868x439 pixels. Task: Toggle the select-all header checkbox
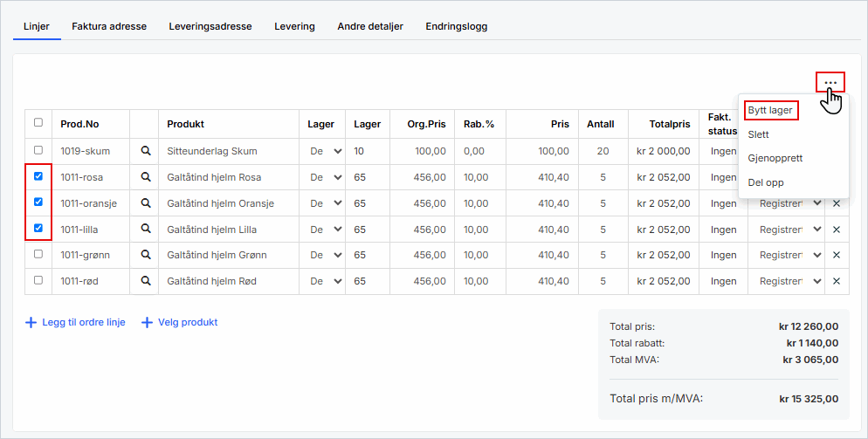coord(38,123)
